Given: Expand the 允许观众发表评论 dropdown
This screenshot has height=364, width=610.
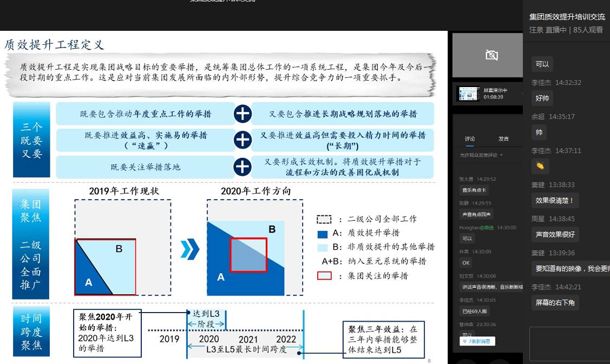Looking at the screenshot, I should pos(501,155).
